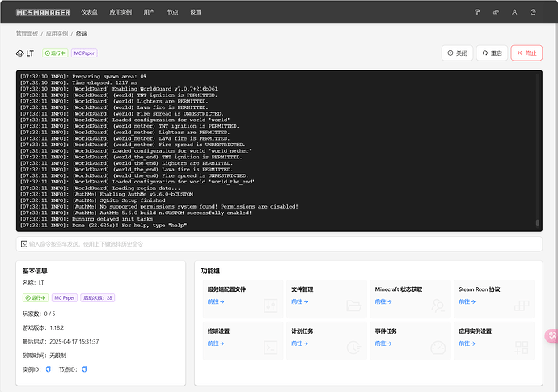Focus the command input field
The width and height of the screenshot is (558, 392).
pyautogui.click(x=279, y=244)
